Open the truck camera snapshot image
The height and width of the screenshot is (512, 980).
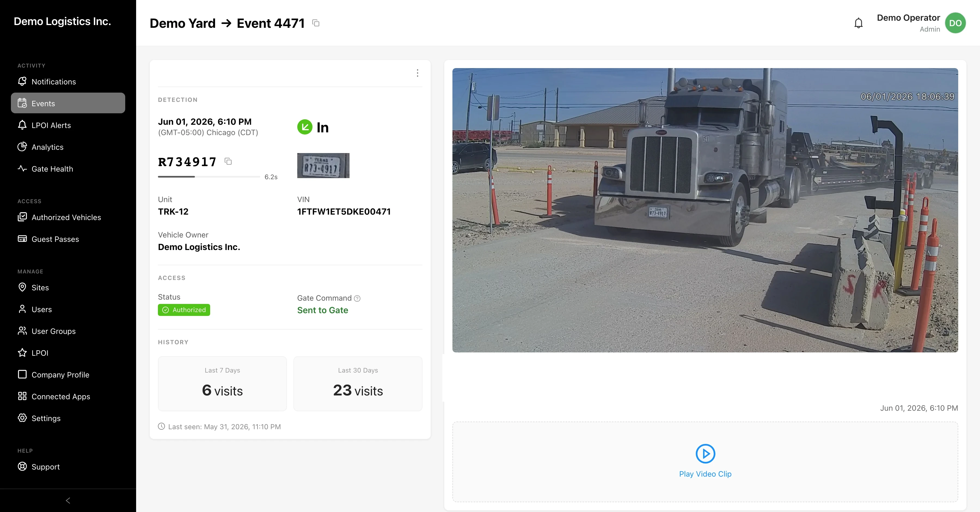[x=705, y=210]
